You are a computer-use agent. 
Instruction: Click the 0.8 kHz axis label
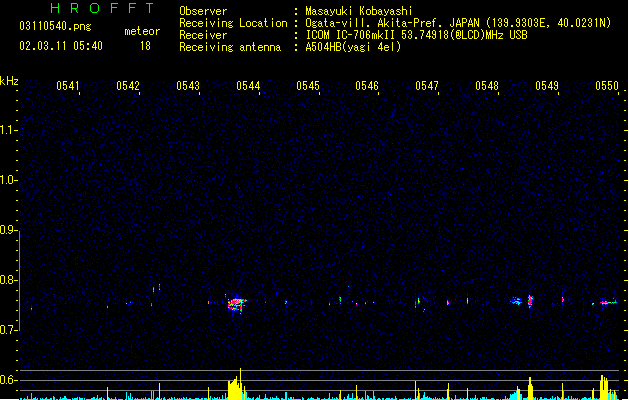click(x=8, y=280)
